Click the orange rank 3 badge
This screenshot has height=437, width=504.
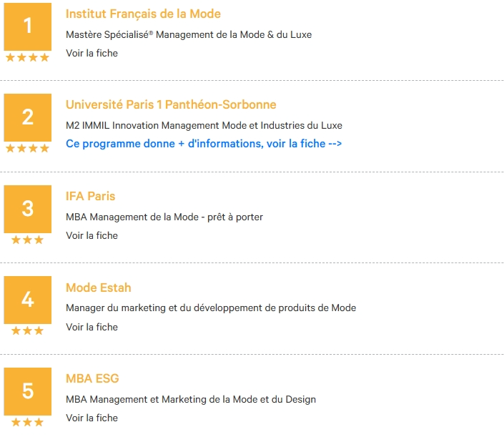click(28, 209)
